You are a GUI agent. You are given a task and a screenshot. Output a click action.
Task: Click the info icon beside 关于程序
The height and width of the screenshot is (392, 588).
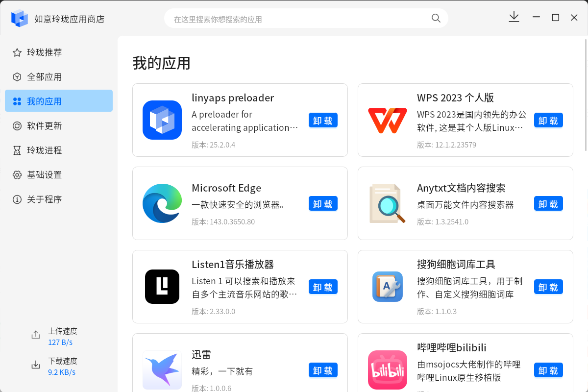(17, 199)
